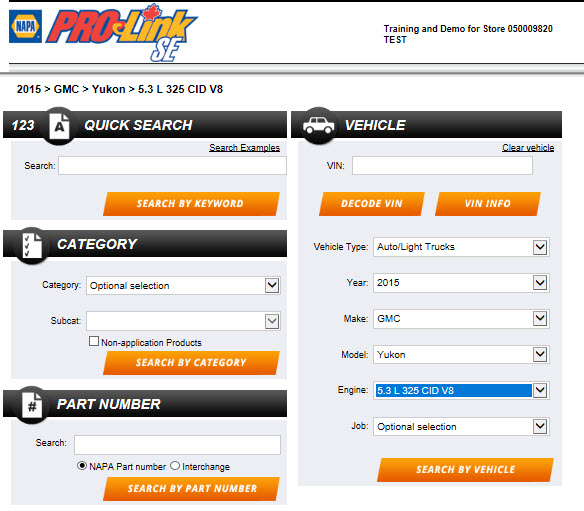Click the Clear vehicle link
The height and width of the screenshot is (511, 584).
[x=528, y=147]
